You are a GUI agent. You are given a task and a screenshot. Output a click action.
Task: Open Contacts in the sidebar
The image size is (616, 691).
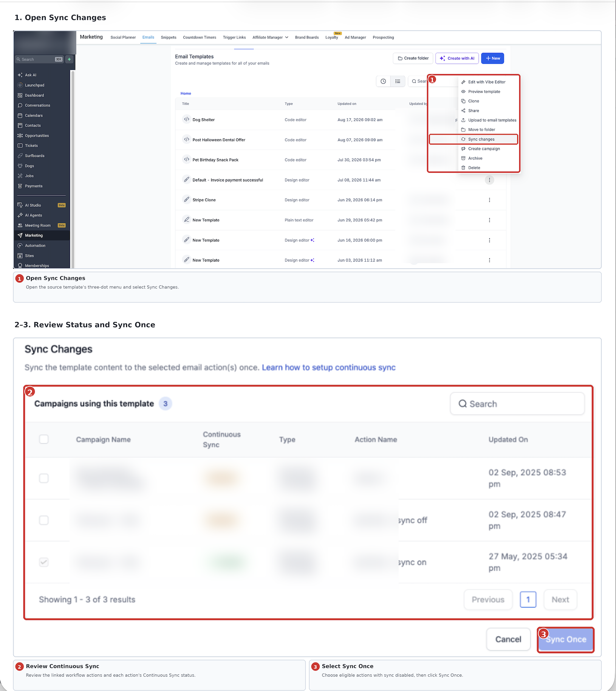(x=42, y=125)
